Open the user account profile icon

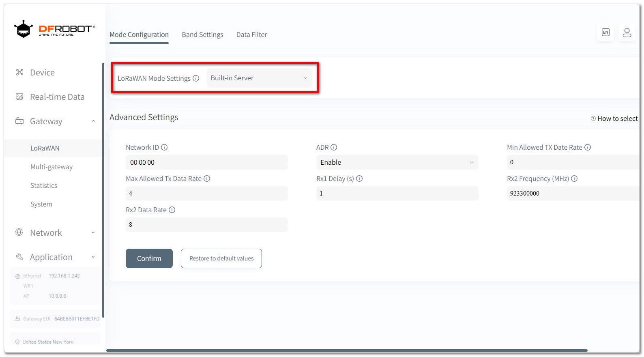pos(627,32)
